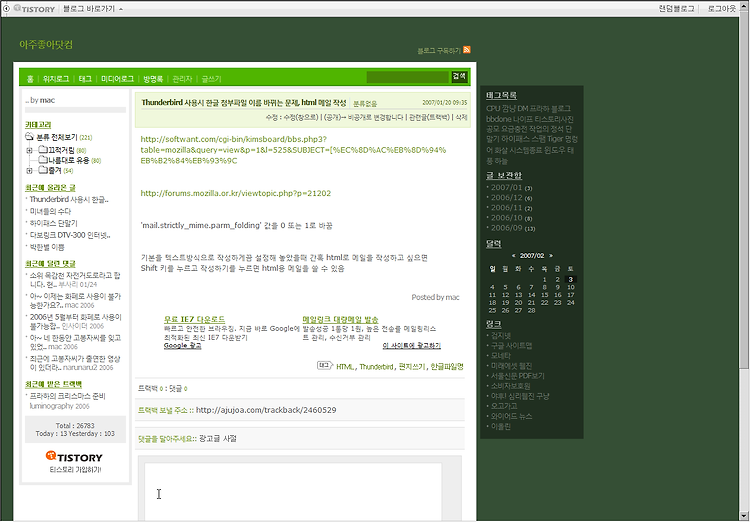Click the Tiger tag in 태그목록
750x522 pixels.
(x=556, y=139)
